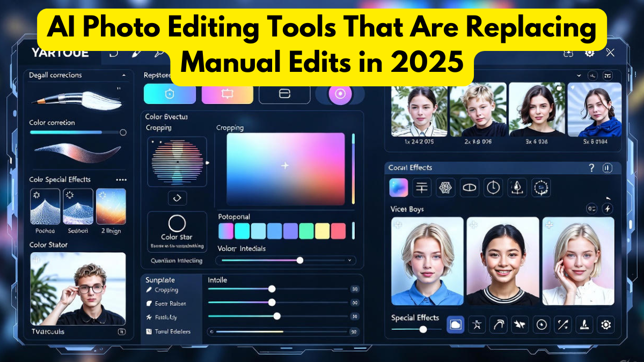Click the gear settings icon at bottom right

click(x=605, y=324)
